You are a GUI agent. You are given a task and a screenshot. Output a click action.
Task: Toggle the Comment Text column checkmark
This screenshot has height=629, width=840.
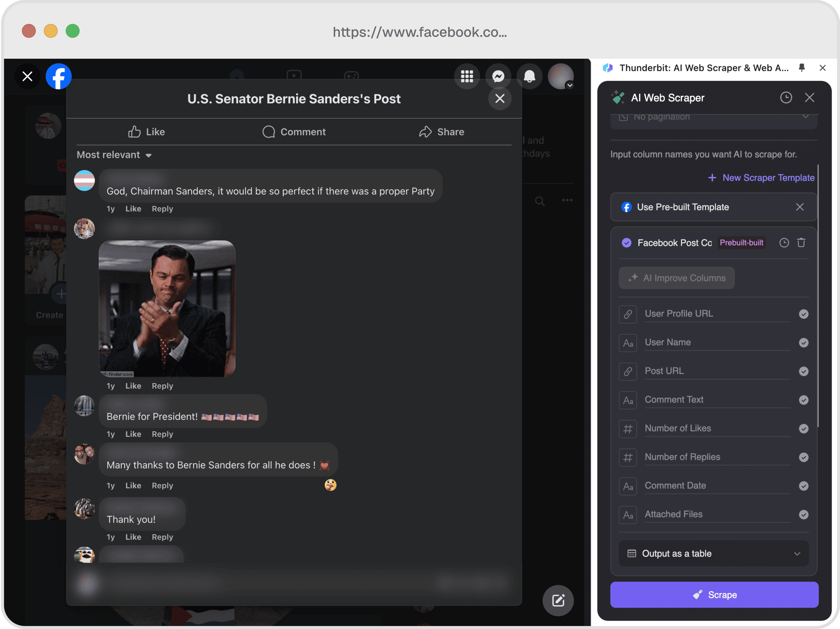tap(803, 400)
